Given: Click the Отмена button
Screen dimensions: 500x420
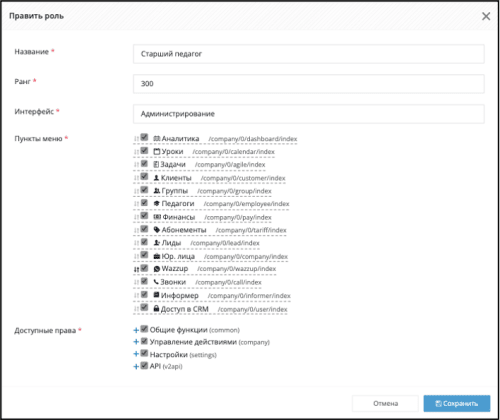Looking at the screenshot, I should pos(385,403).
